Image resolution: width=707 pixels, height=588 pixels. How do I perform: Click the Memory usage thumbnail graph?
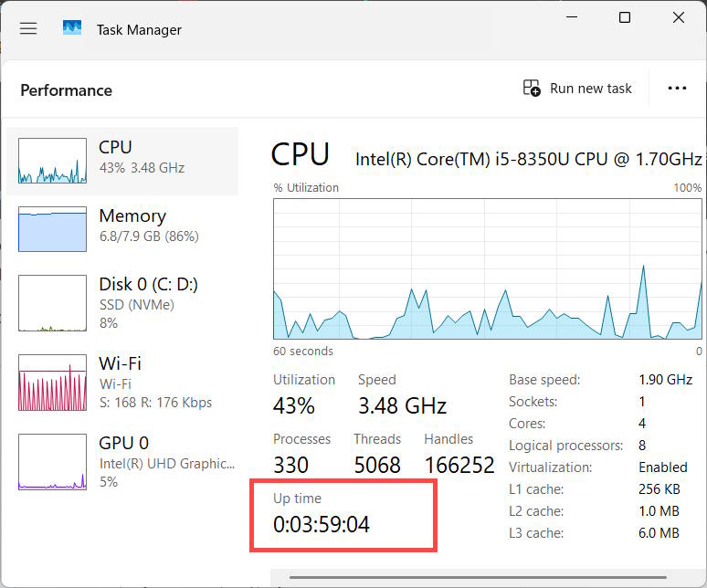(x=52, y=229)
